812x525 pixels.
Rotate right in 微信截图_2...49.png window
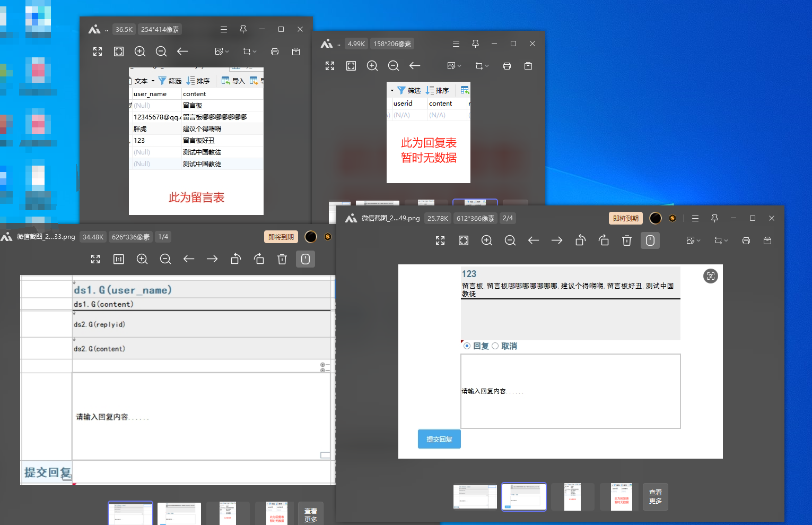pyautogui.click(x=604, y=240)
